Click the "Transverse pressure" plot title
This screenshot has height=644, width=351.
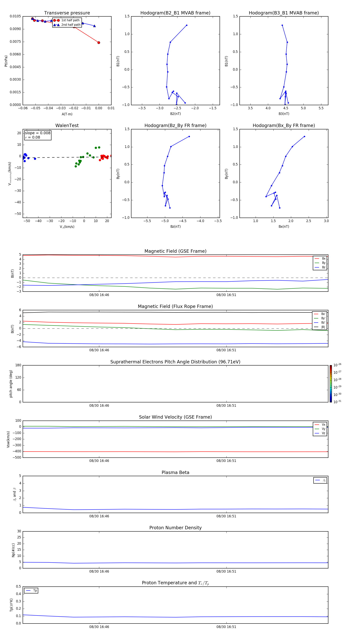point(67,13)
